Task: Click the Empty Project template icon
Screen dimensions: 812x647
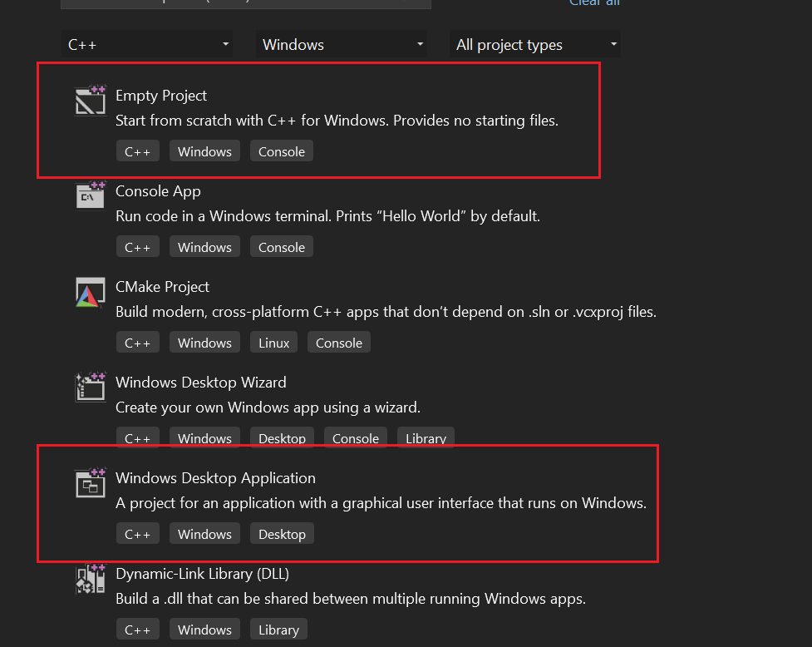Action: pyautogui.click(x=91, y=101)
